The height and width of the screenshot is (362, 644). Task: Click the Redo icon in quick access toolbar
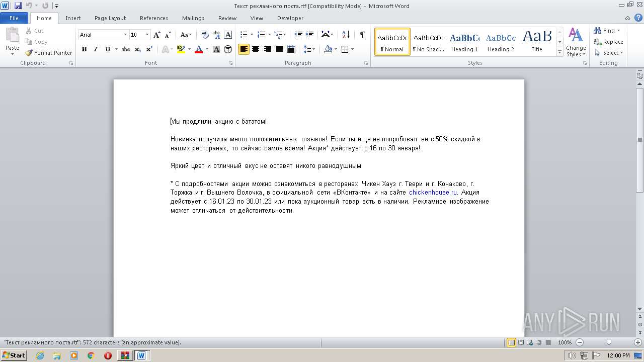click(x=45, y=6)
